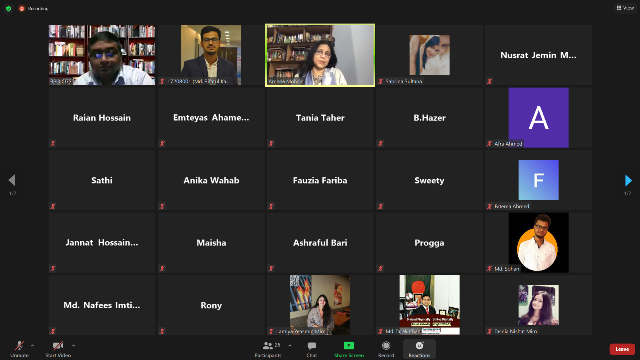The image size is (640, 360).
Task: Click the green Share Screen icon
Action: point(349,345)
